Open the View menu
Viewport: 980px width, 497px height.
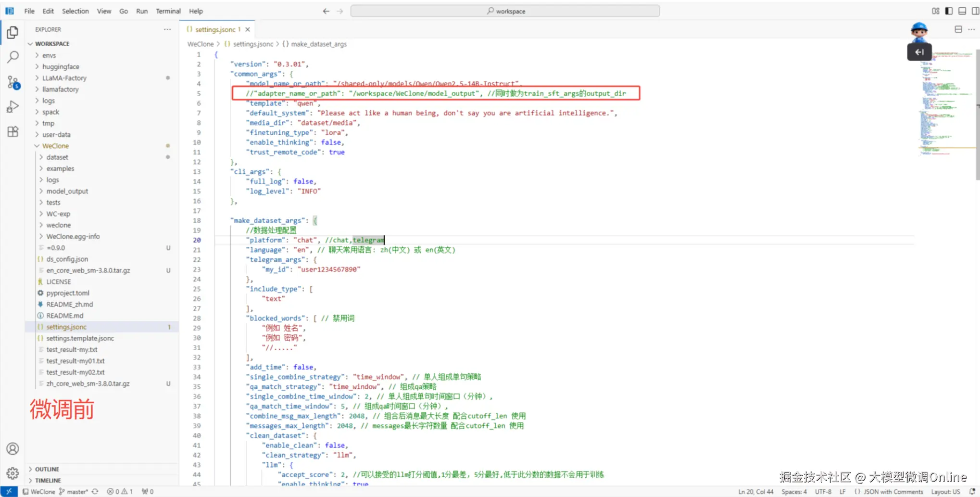(104, 11)
